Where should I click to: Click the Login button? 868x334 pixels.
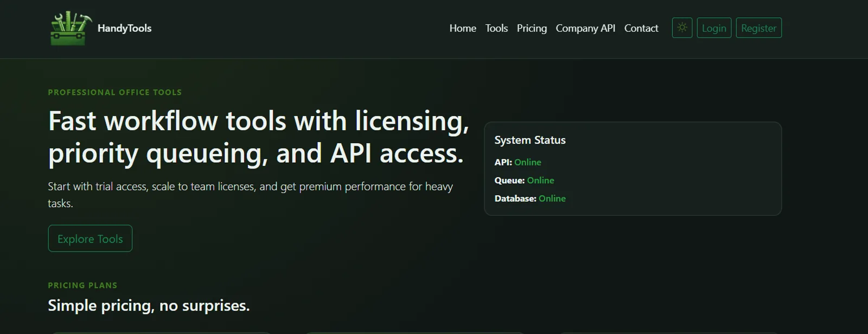coord(714,28)
